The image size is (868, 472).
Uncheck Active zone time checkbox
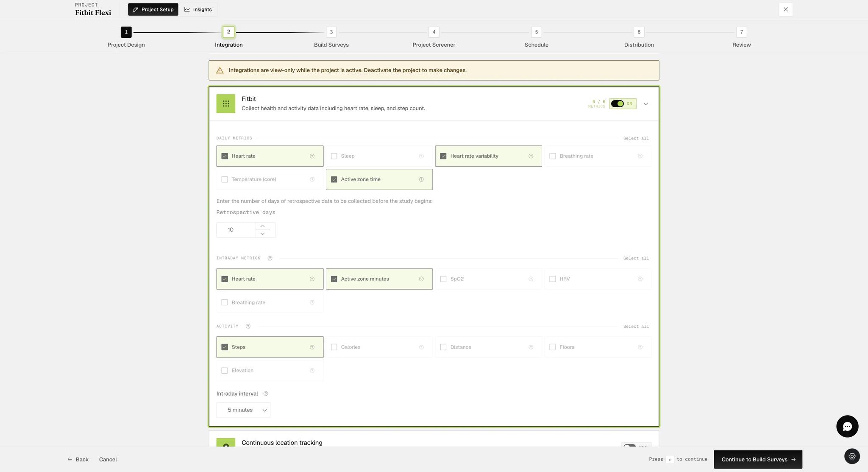point(334,179)
